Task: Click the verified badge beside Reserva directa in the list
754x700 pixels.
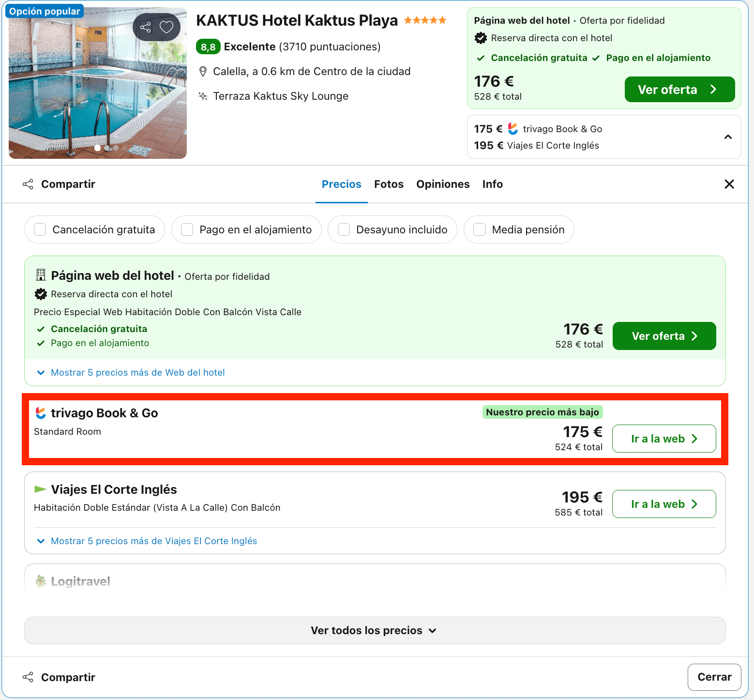Action: 41,294
